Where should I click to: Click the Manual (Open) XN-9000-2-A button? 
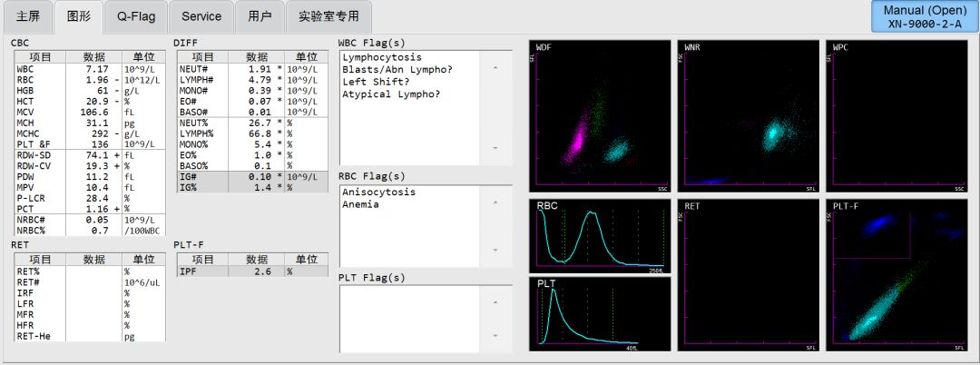925,17
